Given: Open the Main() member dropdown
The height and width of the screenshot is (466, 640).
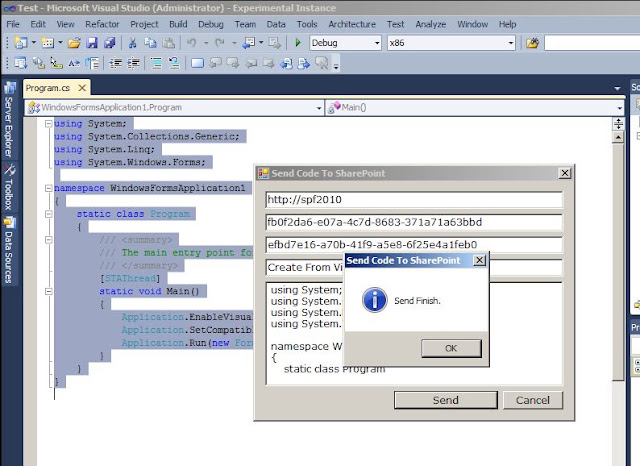Looking at the screenshot, I should pyautogui.click(x=475, y=108).
